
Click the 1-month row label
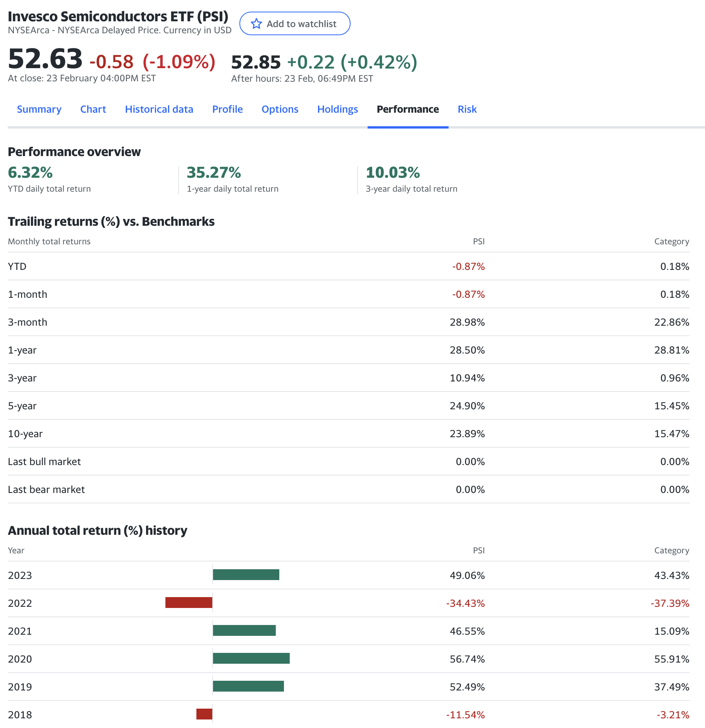tap(28, 294)
